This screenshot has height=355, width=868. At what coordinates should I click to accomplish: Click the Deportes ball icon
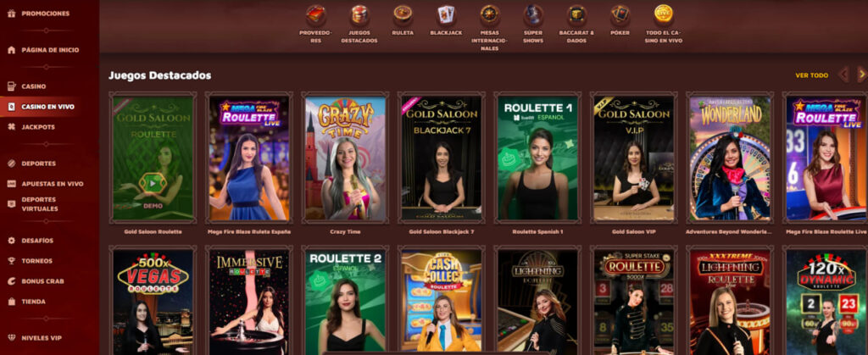(x=11, y=164)
